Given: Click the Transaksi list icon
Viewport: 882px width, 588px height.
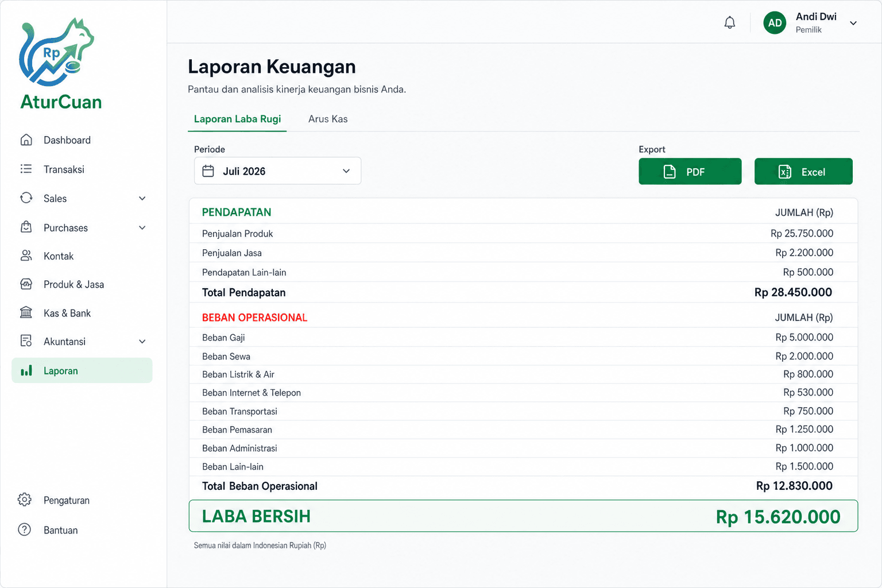Looking at the screenshot, I should click(x=26, y=169).
